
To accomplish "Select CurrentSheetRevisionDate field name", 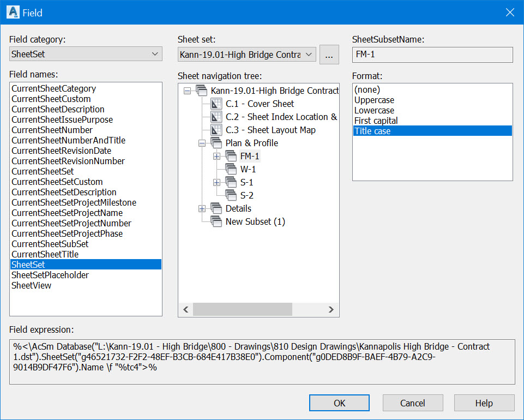I will 86,151.
